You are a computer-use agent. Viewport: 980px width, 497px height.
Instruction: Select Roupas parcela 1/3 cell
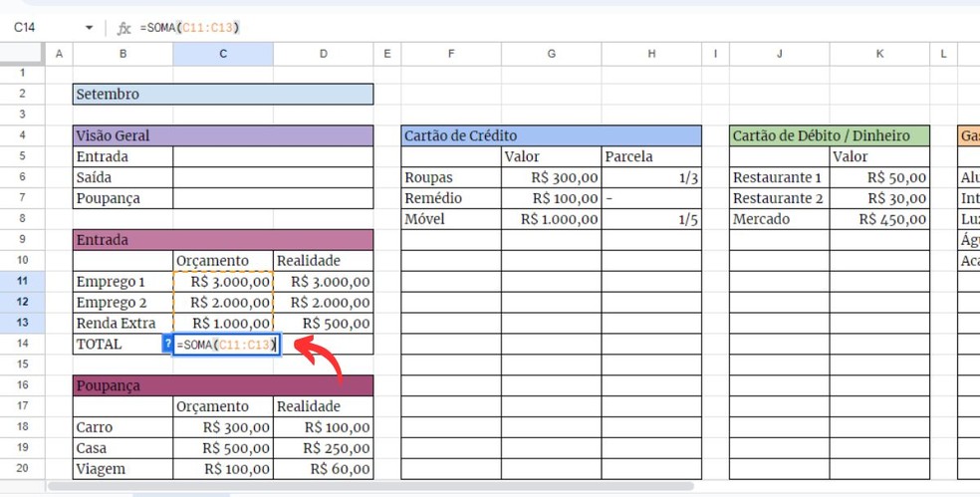[651, 177]
